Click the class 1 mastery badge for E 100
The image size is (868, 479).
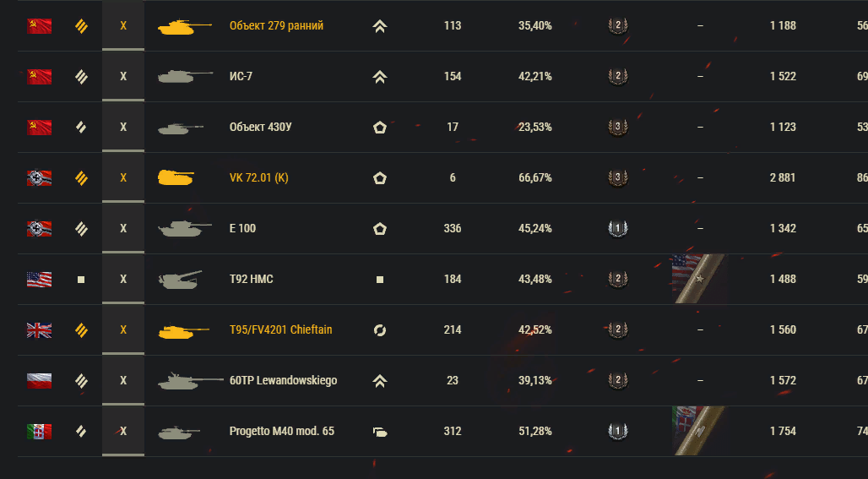coord(618,228)
